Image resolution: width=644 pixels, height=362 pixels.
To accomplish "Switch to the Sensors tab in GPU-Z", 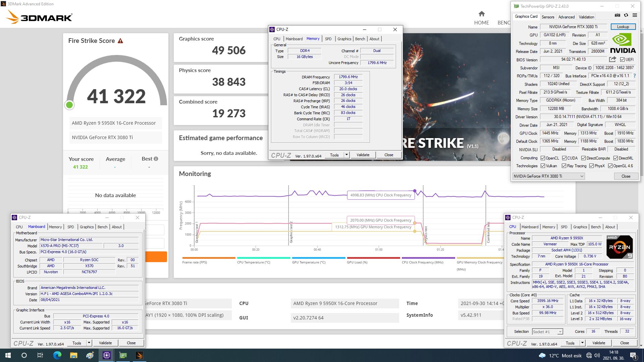I will coord(548,17).
